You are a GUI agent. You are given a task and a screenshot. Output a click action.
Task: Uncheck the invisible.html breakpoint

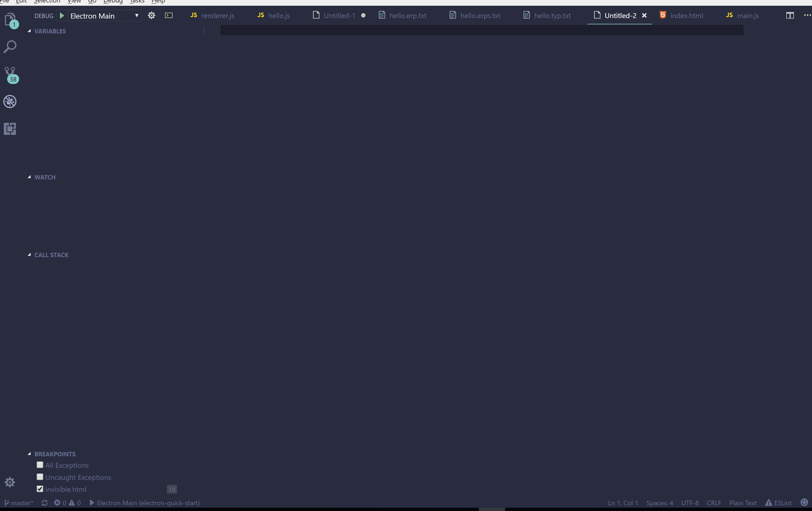click(x=40, y=489)
